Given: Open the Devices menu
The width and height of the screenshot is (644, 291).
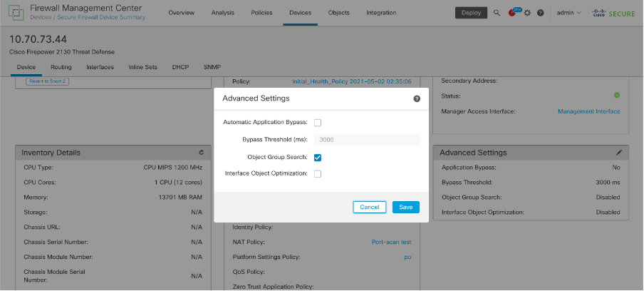Looking at the screenshot, I should click(300, 13).
